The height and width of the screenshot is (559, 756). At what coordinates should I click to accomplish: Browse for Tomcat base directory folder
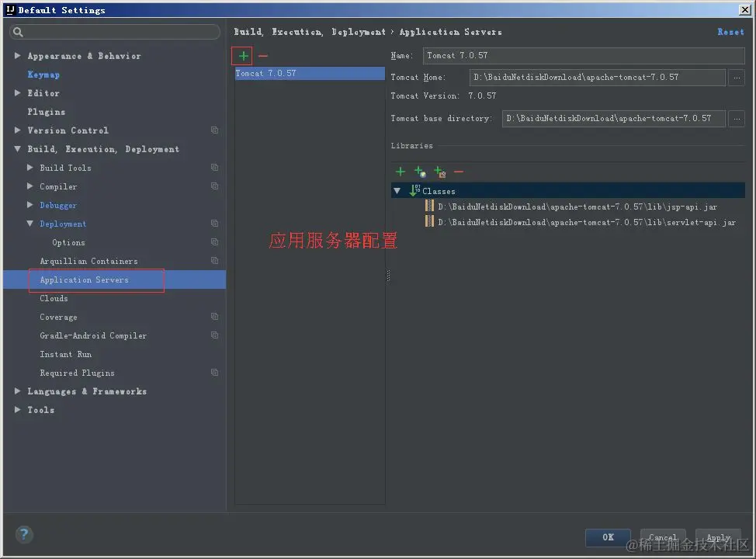[737, 119]
